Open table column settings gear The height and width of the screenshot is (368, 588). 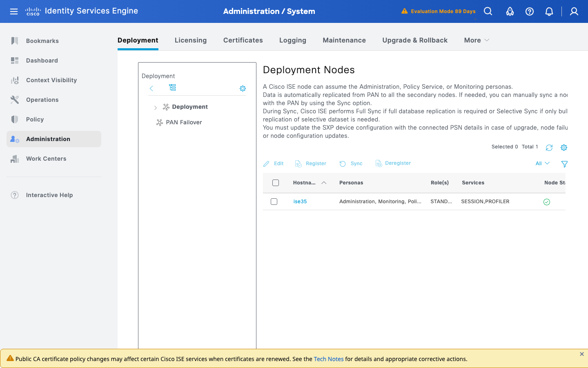click(x=564, y=148)
